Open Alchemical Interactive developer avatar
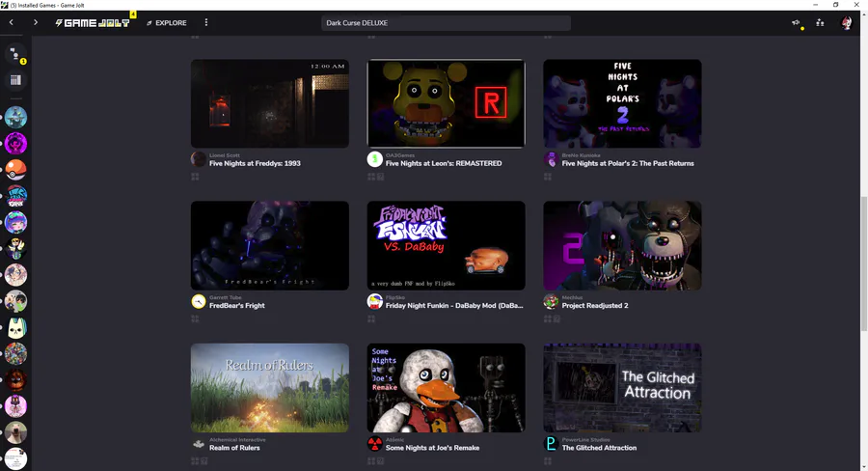This screenshot has height=471, width=868. (198, 444)
